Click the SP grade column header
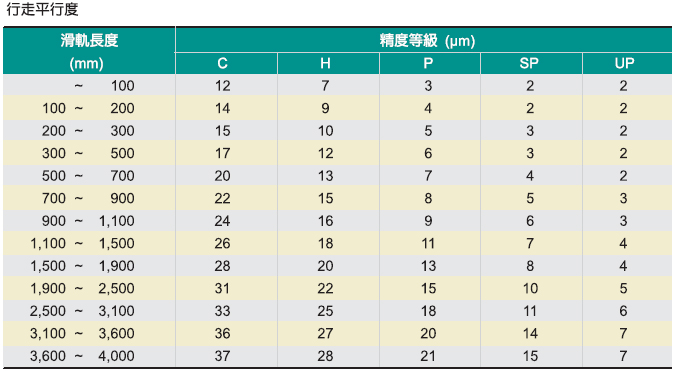The image size is (676, 372). 531,64
